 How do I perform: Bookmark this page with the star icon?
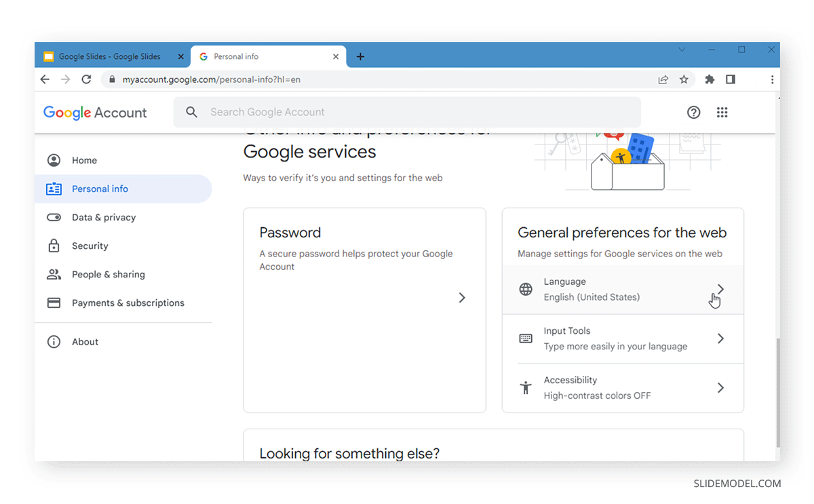684,79
